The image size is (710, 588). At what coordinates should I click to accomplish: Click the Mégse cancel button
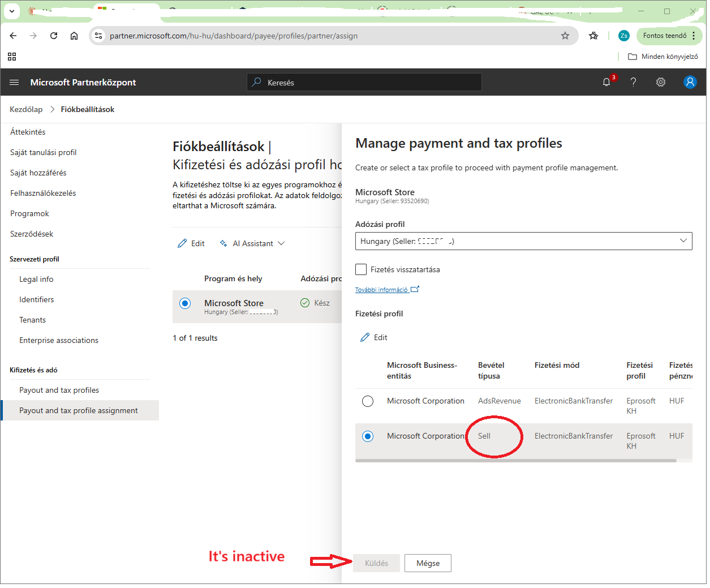(428, 563)
